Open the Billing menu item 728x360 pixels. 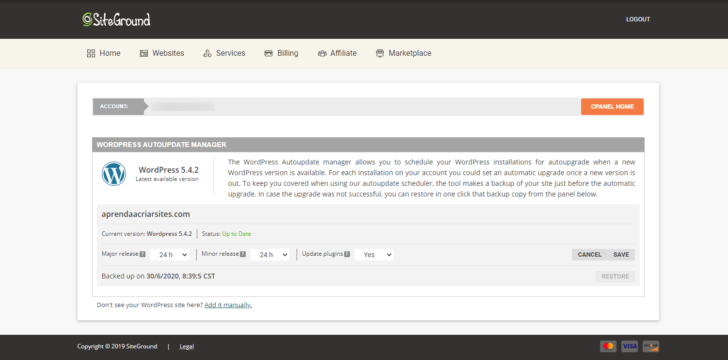tap(281, 53)
